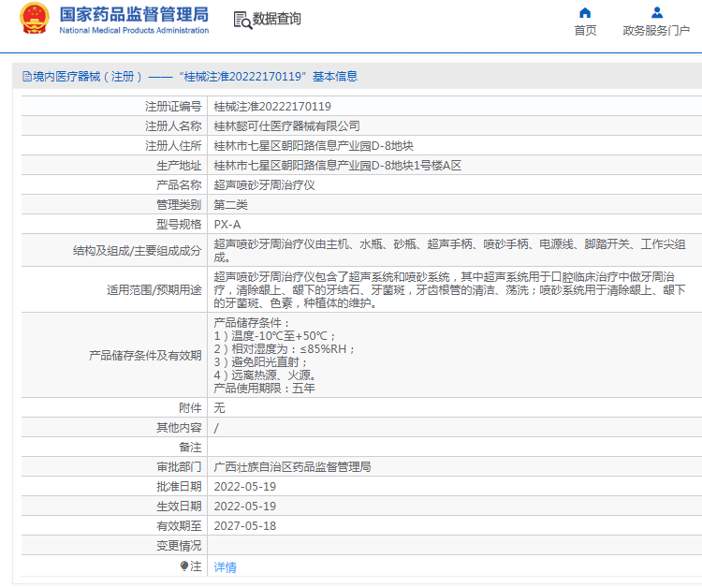Click National Medical Products Administration subtitle
Viewport: 702px width, 588px height.
134,31
